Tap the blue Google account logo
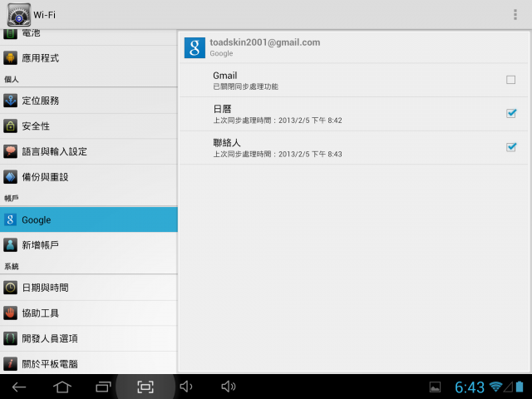 [x=195, y=47]
